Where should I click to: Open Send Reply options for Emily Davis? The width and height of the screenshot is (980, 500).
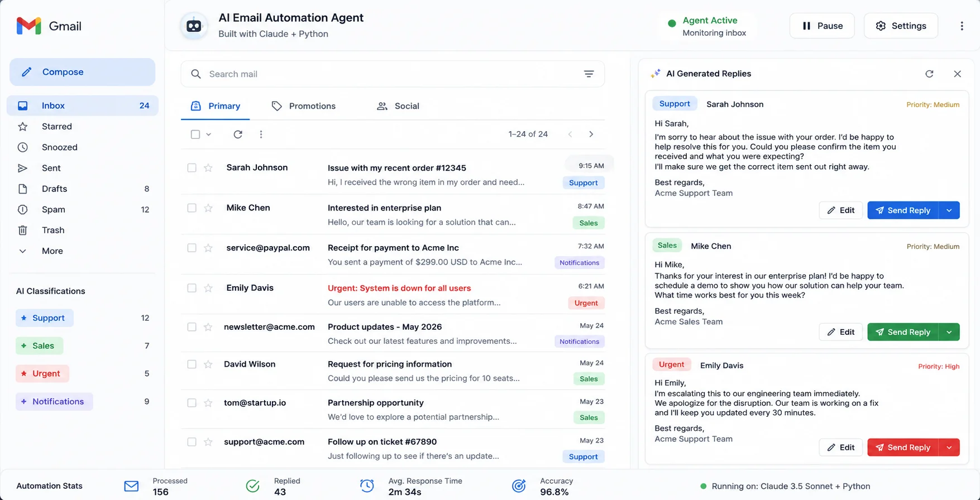pyautogui.click(x=949, y=448)
